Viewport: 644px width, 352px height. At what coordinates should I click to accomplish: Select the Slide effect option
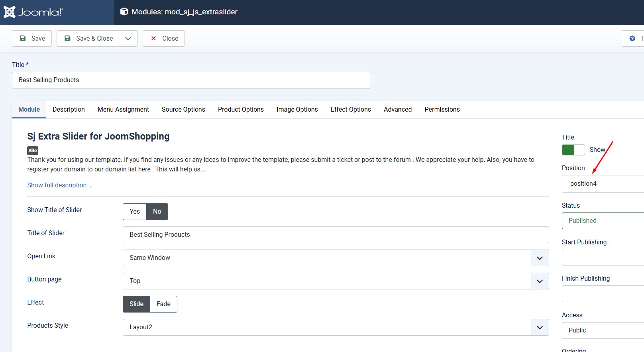tap(136, 304)
